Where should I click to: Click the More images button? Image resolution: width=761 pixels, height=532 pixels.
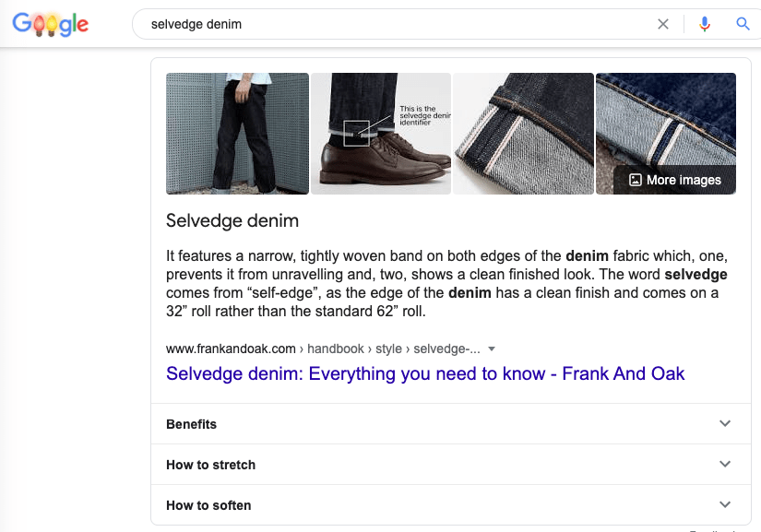[674, 180]
